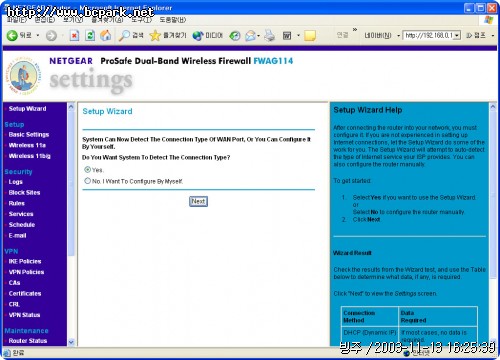Click the status bar page done icon
Image resolution: width=500 pixels, height=360 pixels.
pos(7,353)
